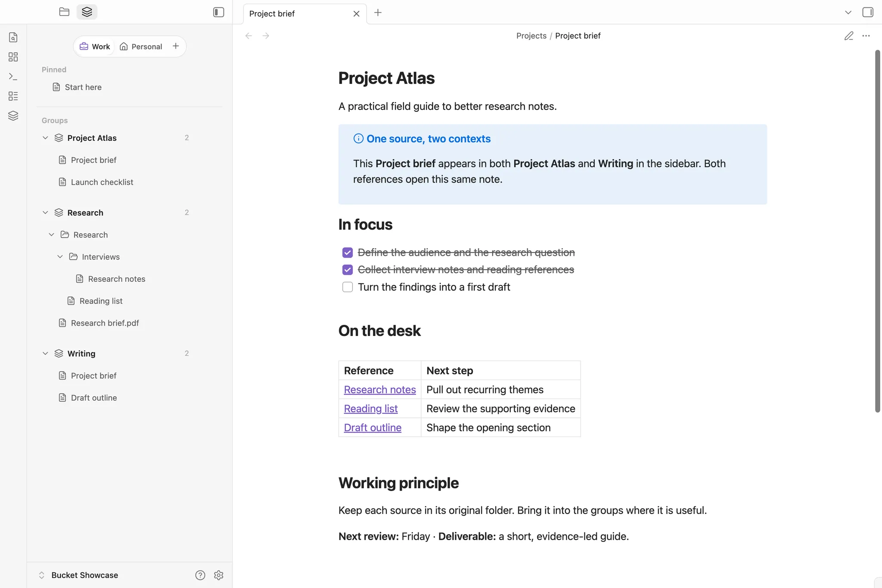Follow the Research notes link in table
The image size is (882, 588).
380,389
